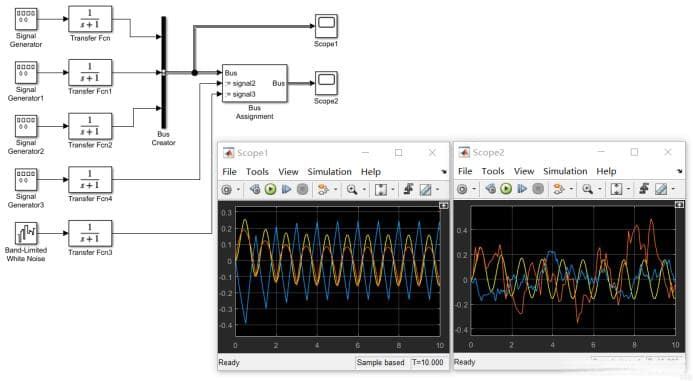
Task: Click undock arrow at Scope2 menu bar right
Action: click(x=679, y=171)
